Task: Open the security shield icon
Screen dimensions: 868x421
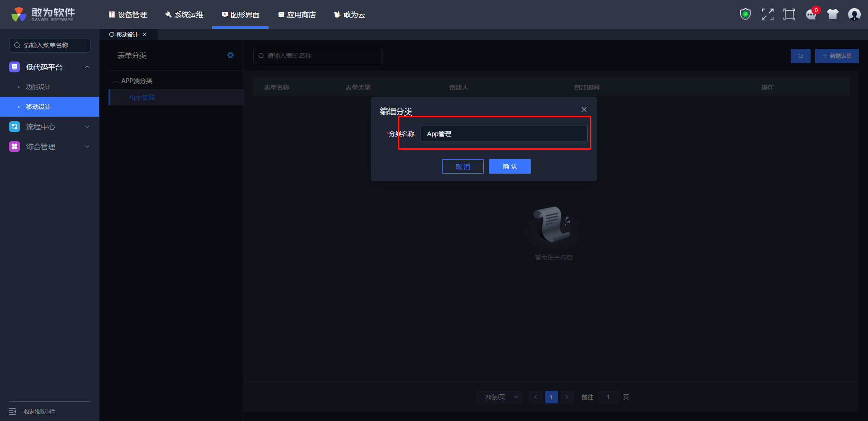Action: [x=745, y=14]
